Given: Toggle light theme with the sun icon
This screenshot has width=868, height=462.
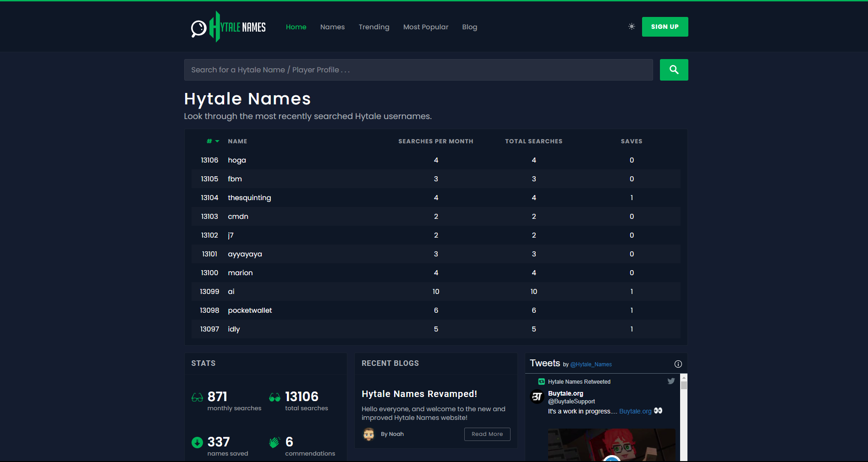Looking at the screenshot, I should click(x=632, y=27).
